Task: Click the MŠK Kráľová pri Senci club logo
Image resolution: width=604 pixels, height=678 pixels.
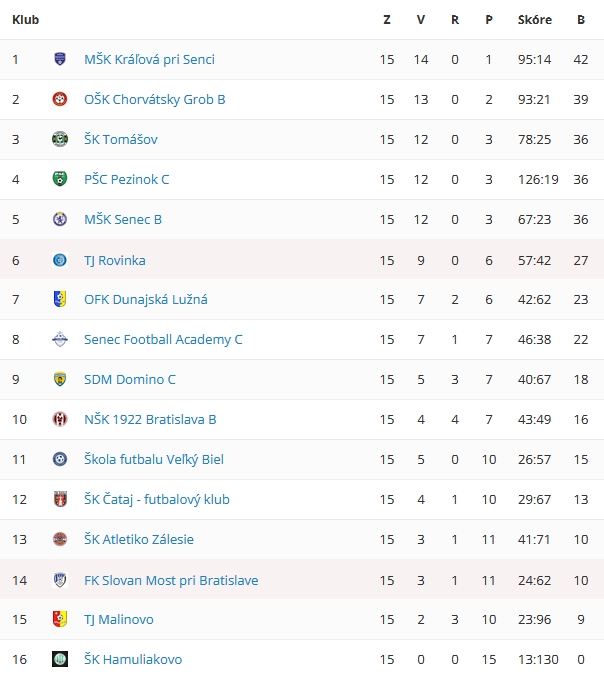Action: [x=60, y=59]
